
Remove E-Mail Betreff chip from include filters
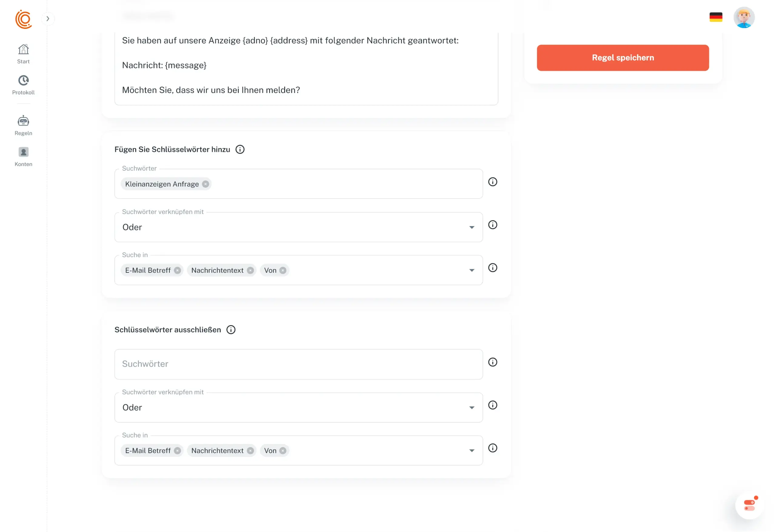(177, 270)
